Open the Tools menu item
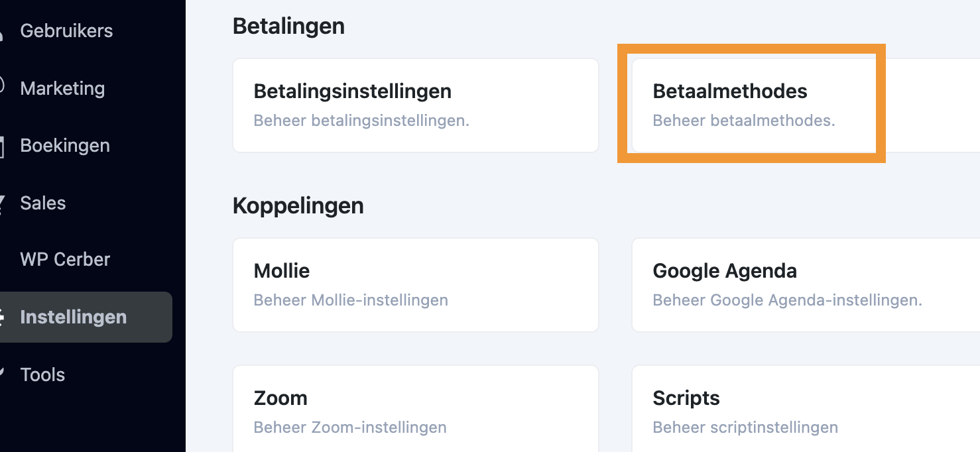Screen dimensions: 980x452 pyautogui.click(x=42, y=374)
